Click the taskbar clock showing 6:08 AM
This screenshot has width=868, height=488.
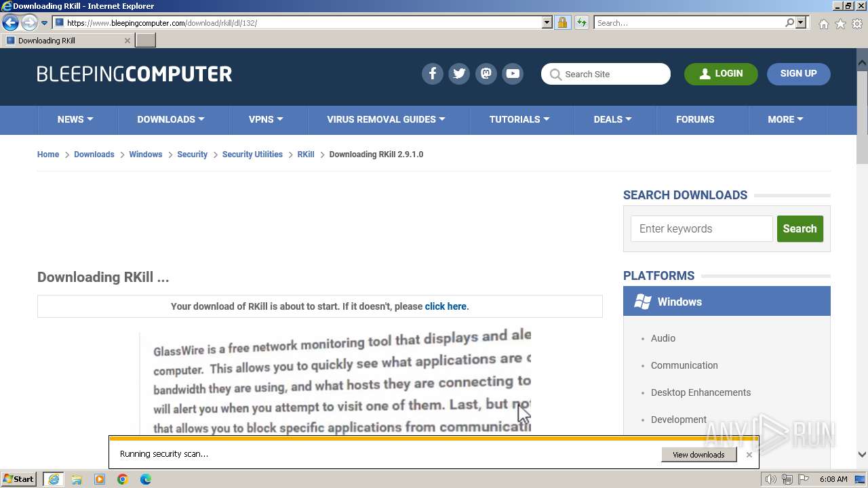[833, 479]
